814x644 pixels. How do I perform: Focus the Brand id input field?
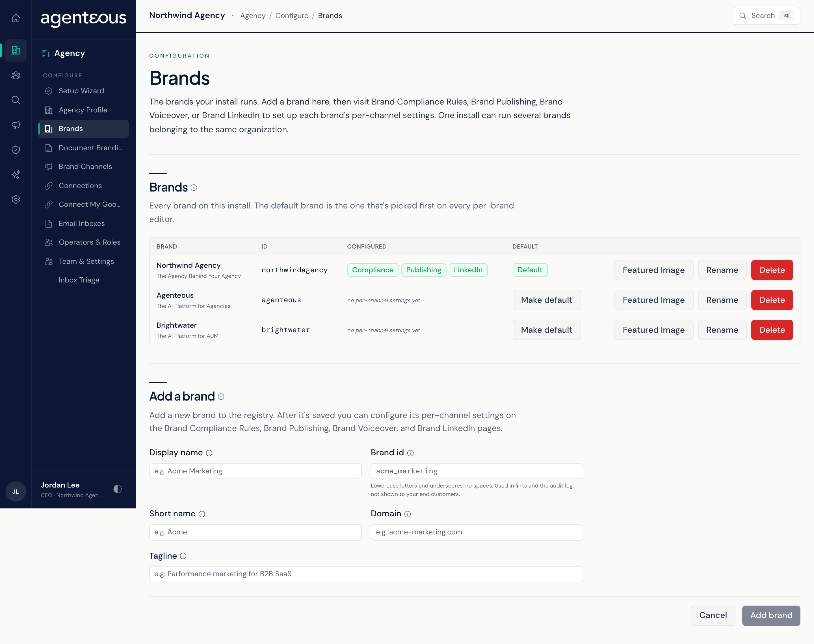(x=477, y=471)
